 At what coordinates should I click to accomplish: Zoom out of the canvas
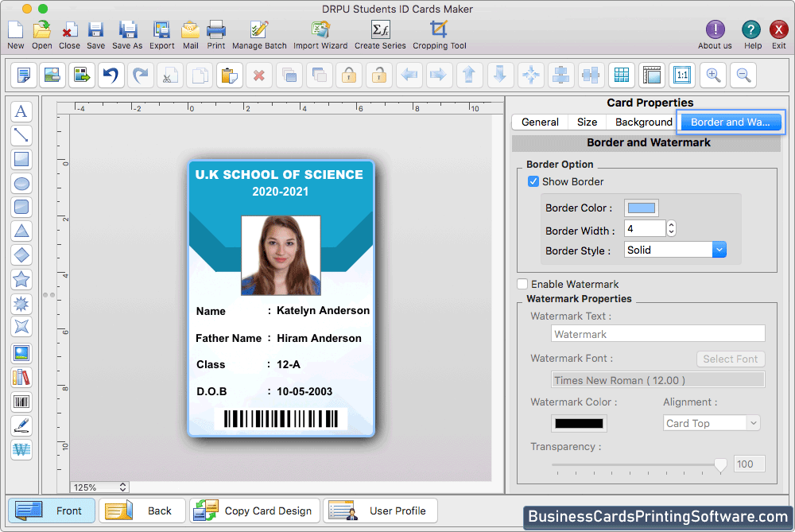tap(743, 76)
